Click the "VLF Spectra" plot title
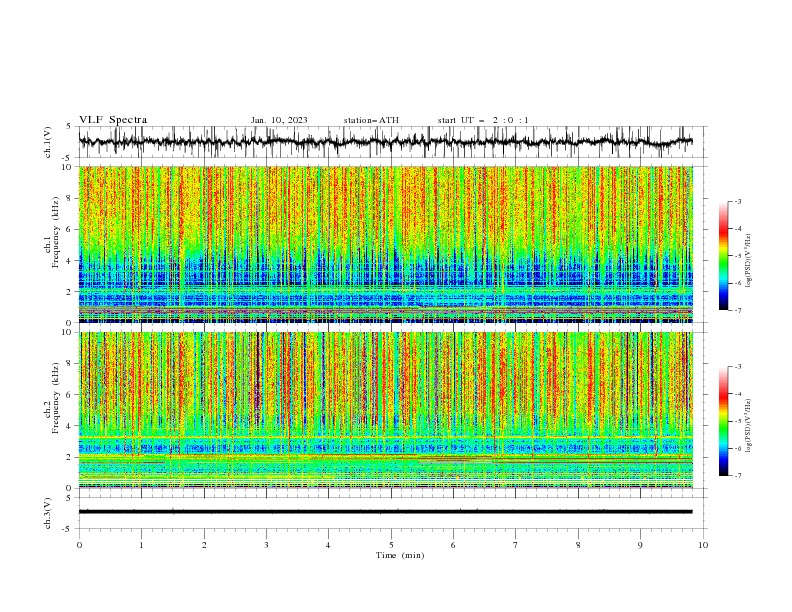Screen dimensions: 792x612 tap(113, 120)
